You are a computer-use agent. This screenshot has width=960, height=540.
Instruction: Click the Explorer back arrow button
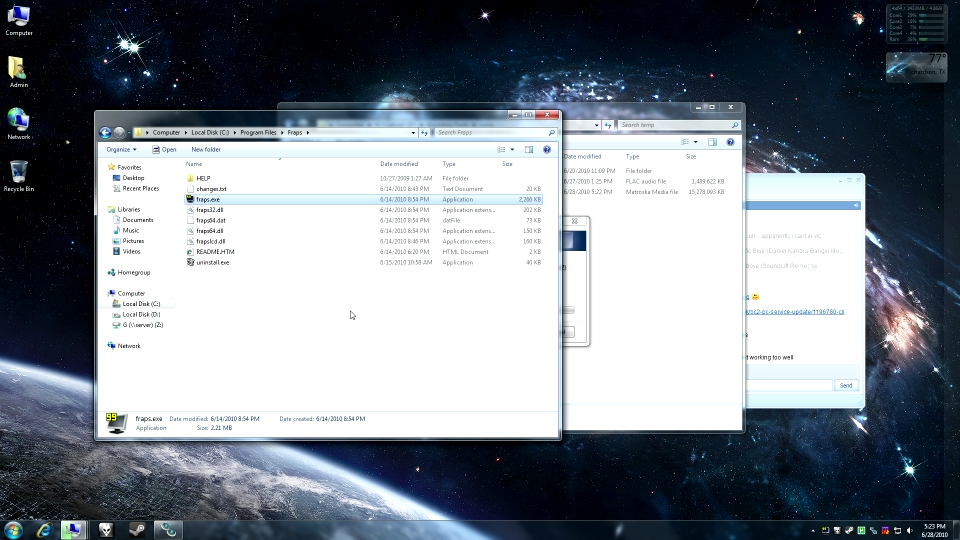click(105, 132)
